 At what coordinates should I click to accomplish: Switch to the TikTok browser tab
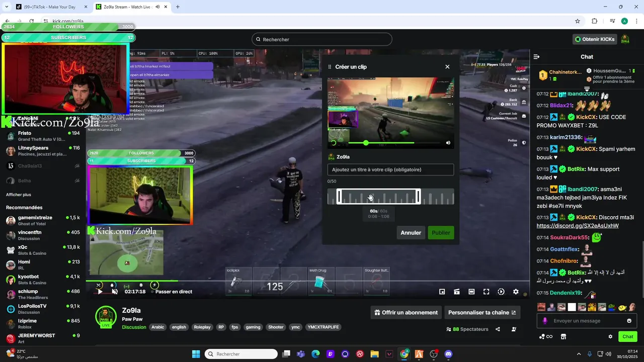[49, 7]
